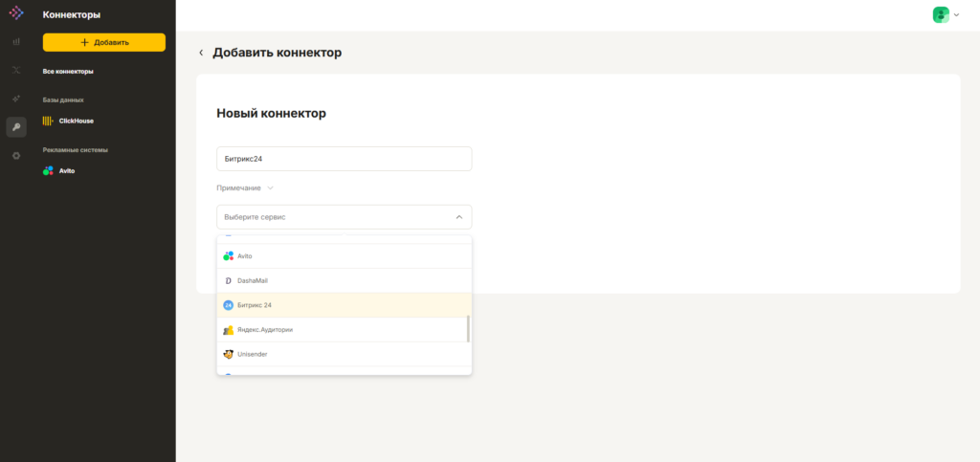Choose DashaMail from the service list

345,281
